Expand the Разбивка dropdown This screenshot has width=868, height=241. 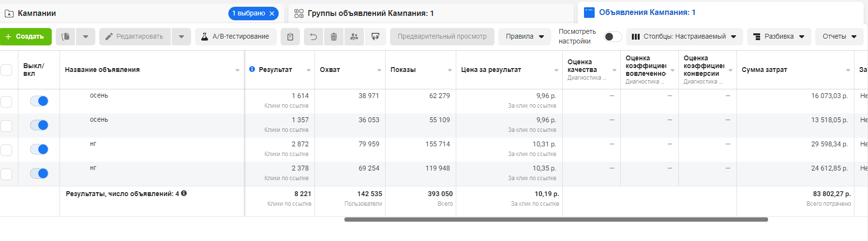(x=778, y=37)
